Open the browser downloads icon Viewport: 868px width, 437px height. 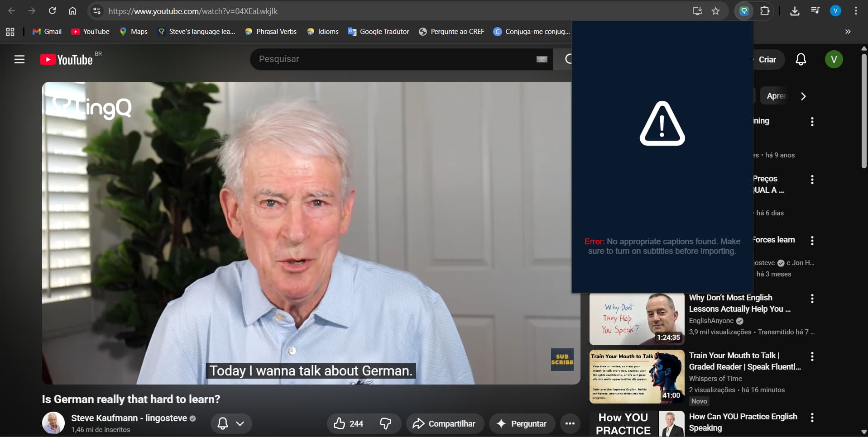(794, 11)
